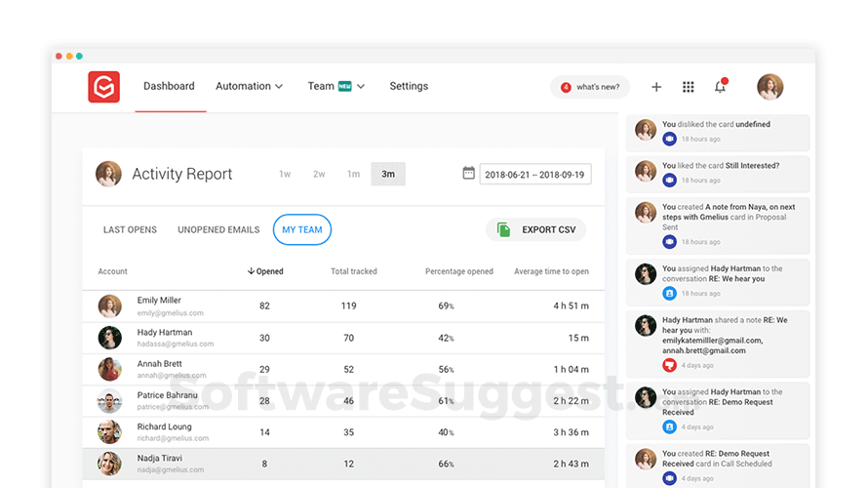Click email hadassa@gmelius.com

(176, 344)
